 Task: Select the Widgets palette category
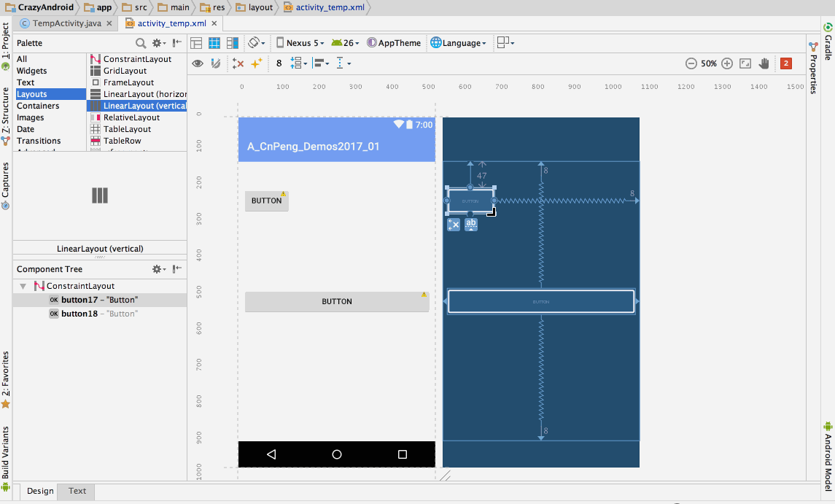pyautogui.click(x=50, y=71)
